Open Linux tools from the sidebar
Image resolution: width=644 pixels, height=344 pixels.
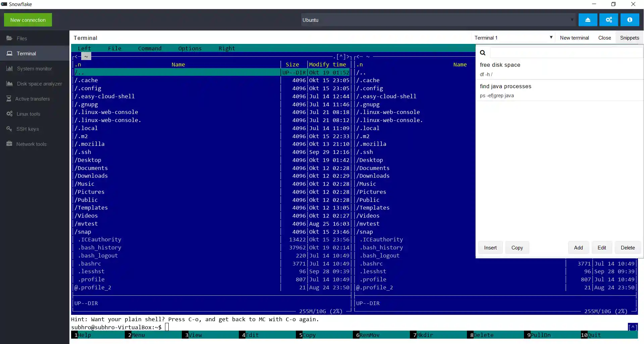click(28, 114)
